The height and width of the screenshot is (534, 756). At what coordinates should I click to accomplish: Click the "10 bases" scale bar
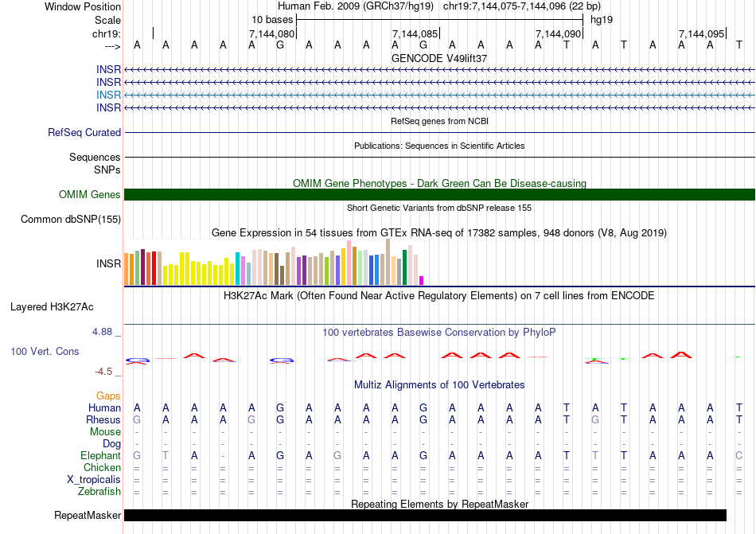[439, 18]
